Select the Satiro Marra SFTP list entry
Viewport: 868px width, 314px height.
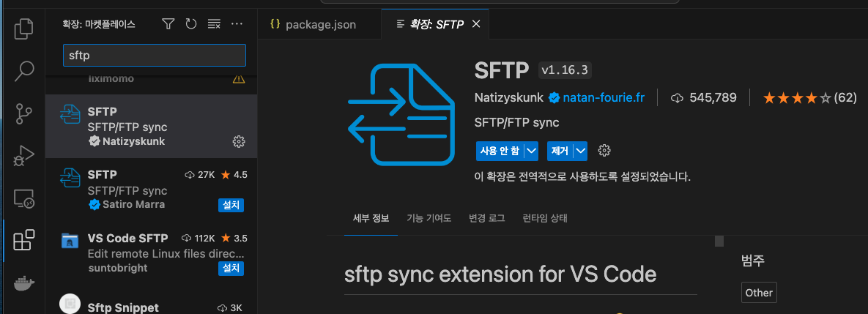[x=151, y=190]
